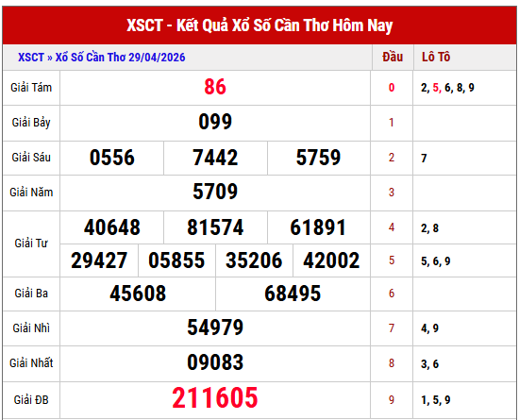Screen dimensions: 519x420
Task: Open the XSCT breadcrumb link
Action: coord(31,58)
